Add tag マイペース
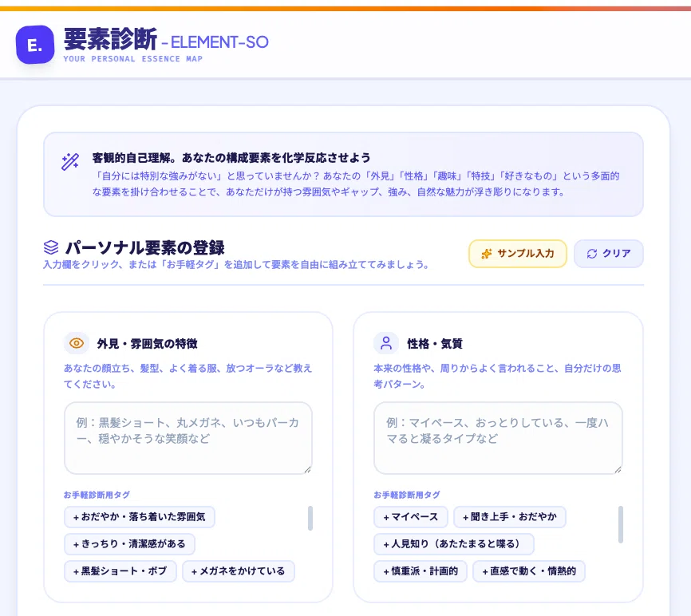Image resolution: width=691 pixels, height=616 pixels. coord(411,517)
